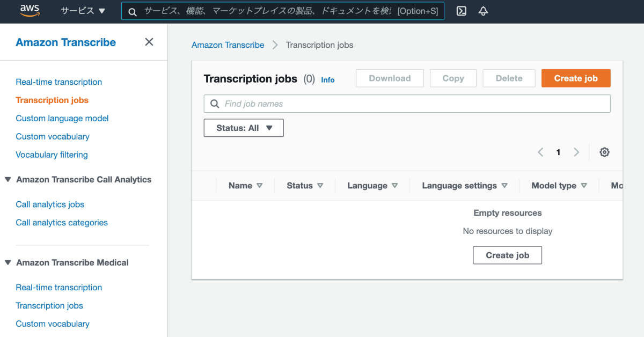Image resolution: width=644 pixels, height=337 pixels.
Task: Open table preferences gear icon
Action: 604,152
